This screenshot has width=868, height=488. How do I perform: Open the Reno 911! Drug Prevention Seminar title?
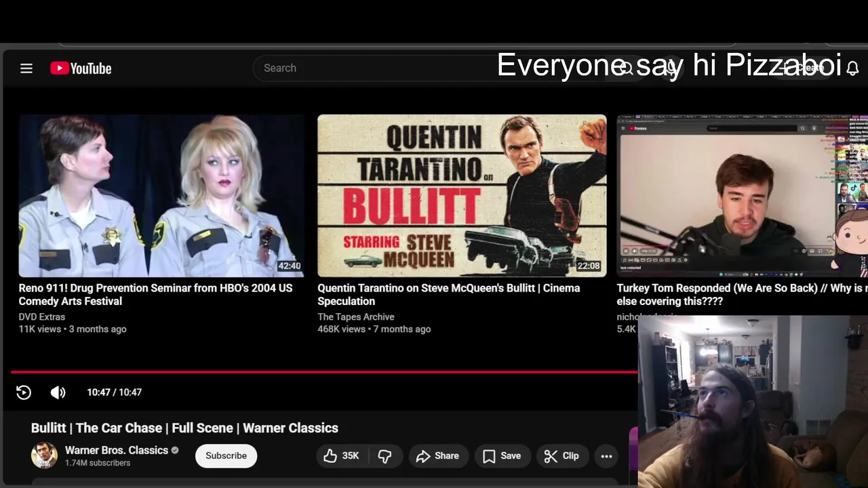tap(155, 295)
